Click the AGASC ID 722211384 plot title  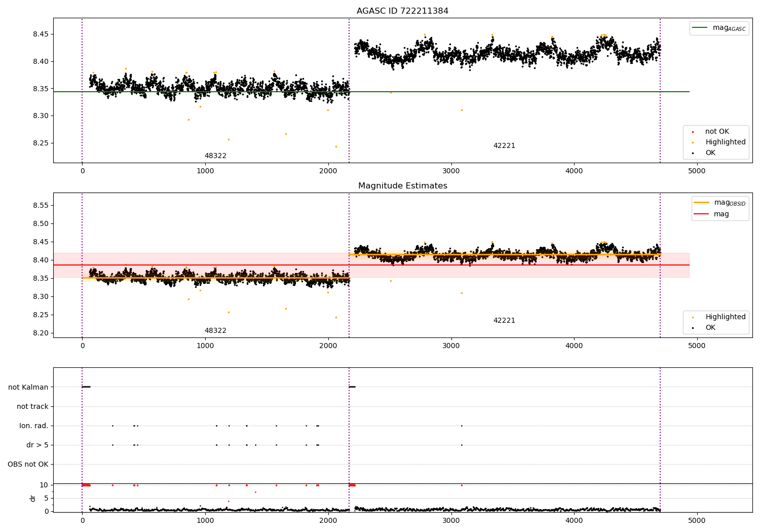[402, 11]
